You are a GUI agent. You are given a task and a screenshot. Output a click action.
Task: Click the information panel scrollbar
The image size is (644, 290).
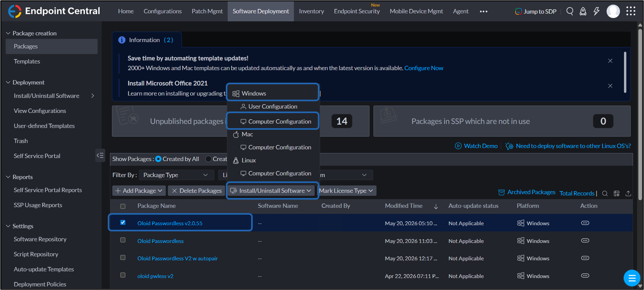(625, 72)
